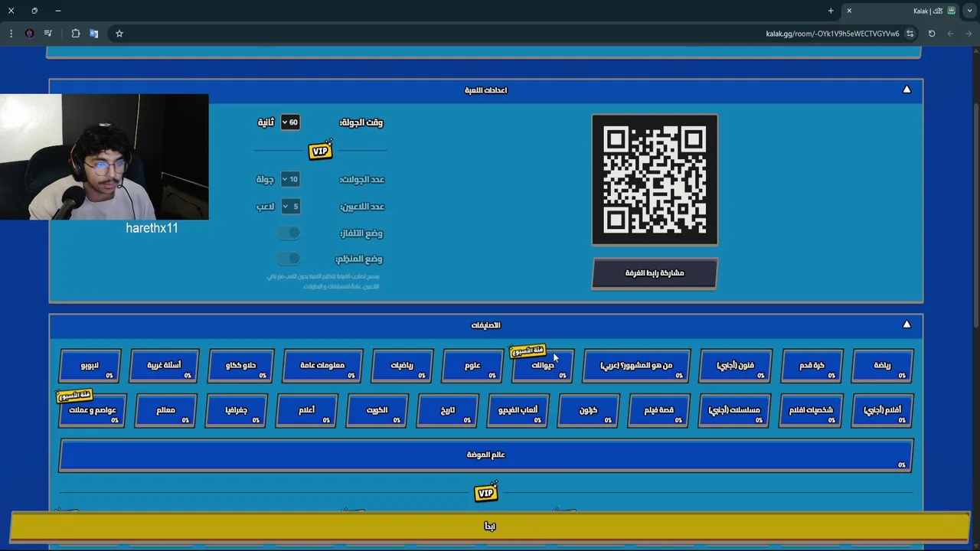Select the رياضة category
Image resolution: width=980 pixels, height=551 pixels.
click(882, 366)
